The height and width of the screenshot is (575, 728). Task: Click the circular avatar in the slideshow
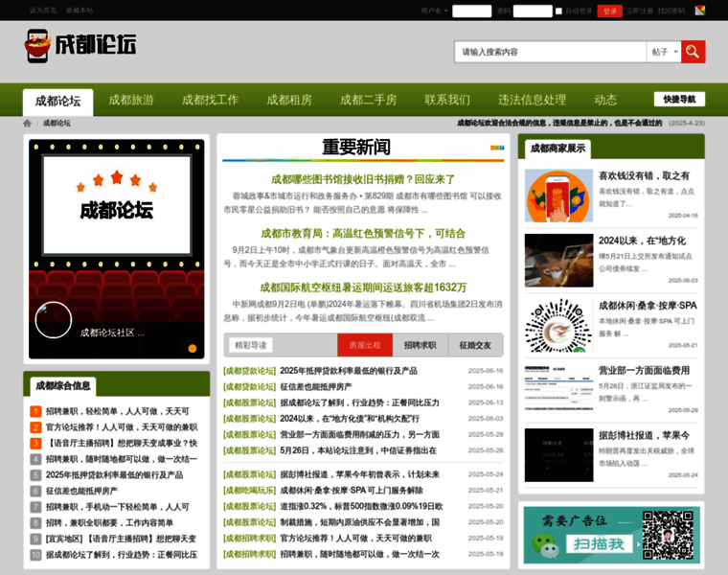click(54, 320)
